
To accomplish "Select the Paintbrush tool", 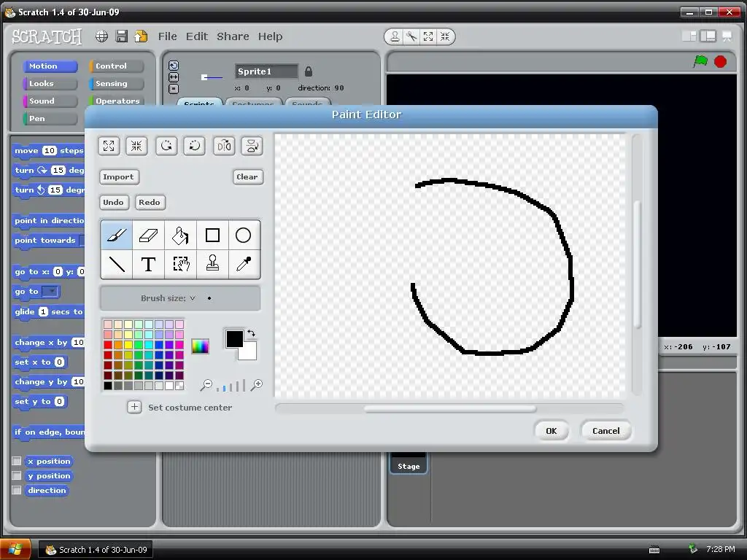I will [x=117, y=235].
